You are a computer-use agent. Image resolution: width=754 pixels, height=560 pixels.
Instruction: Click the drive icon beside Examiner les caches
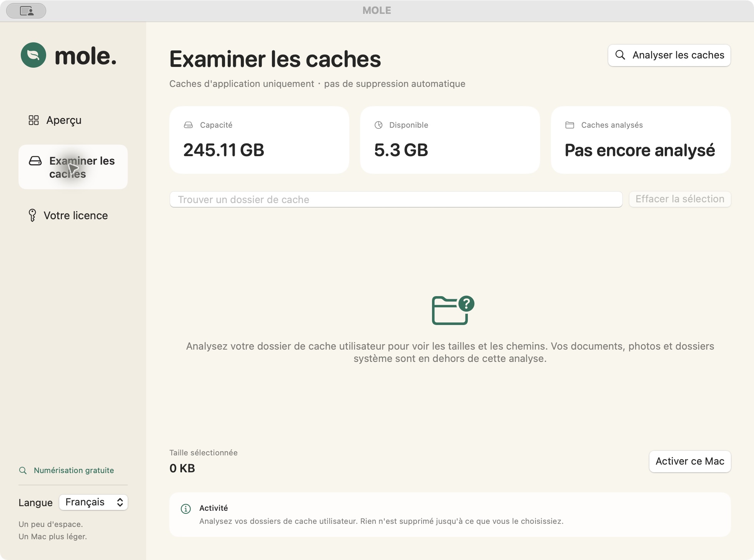(35, 161)
